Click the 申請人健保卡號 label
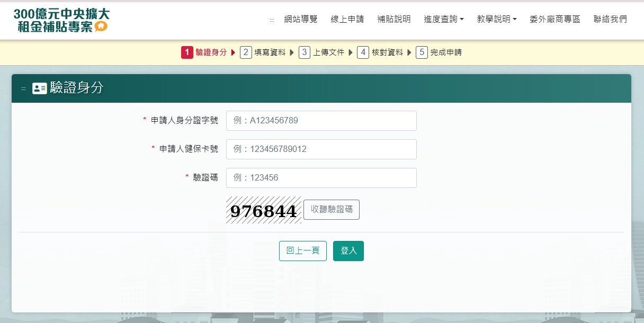 tap(189, 149)
